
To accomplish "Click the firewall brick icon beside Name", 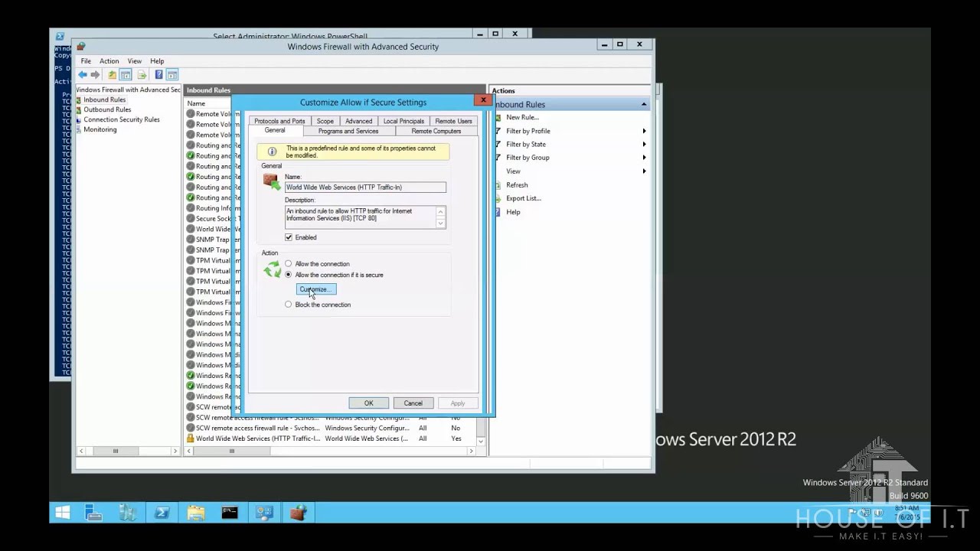I will click(271, 181).
